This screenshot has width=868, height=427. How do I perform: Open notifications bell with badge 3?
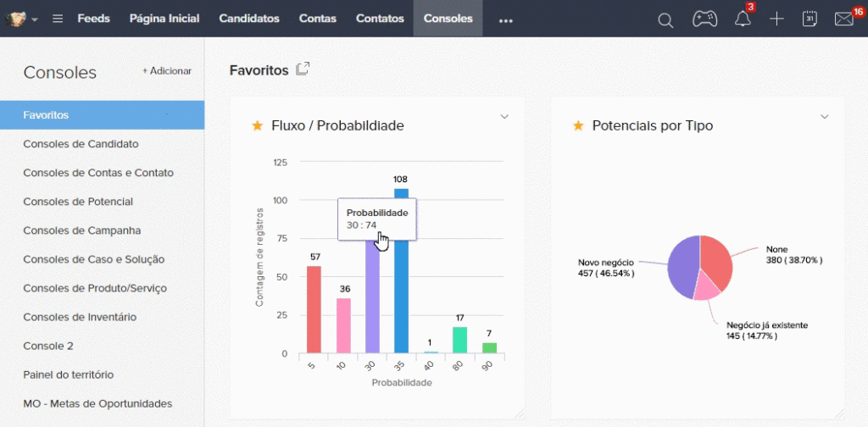743,19
